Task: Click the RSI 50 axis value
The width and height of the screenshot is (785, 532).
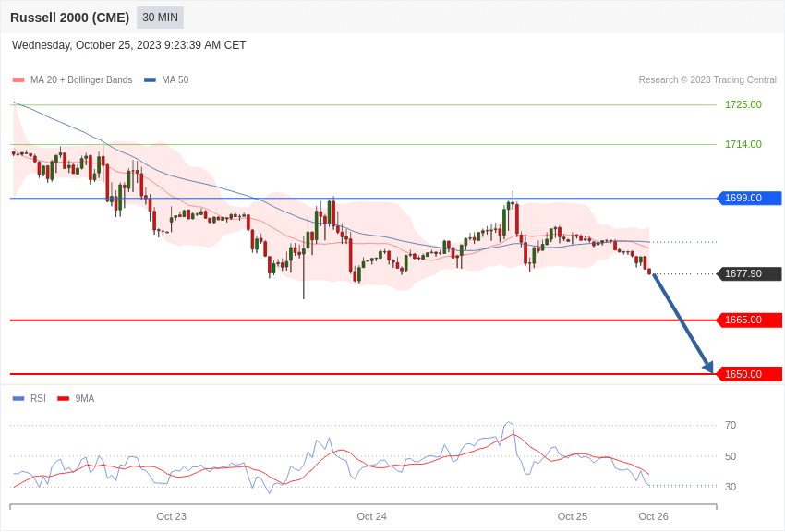Action: pyautogui.click(x=731, y=456)
